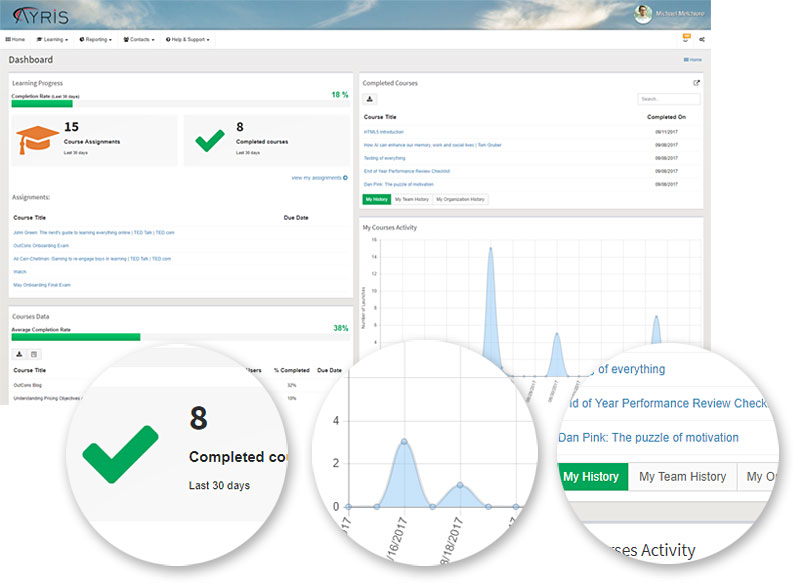Image resolution: width=800 pixels, height=583 pixels.
Task: Click the tallest peak in Courses Activity chart
Action: click(490, 248)
